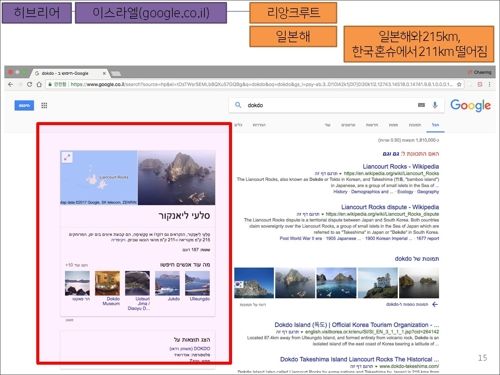Viewport: 500px width, 375px height.
Task: Open Dokdo Takeshima Island Historical result
Action: [360, 359]
